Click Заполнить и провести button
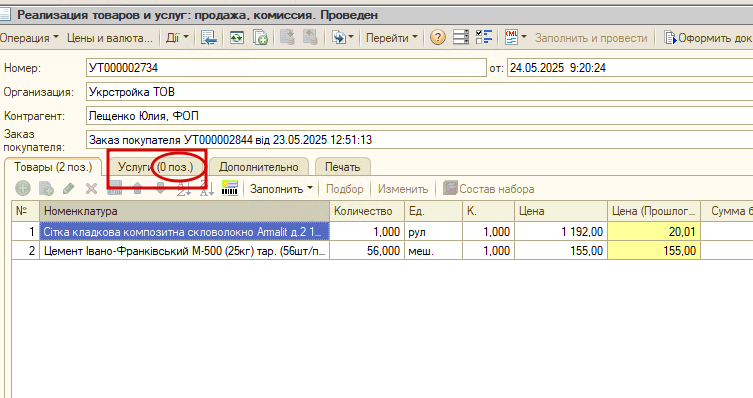This screenshot has width=753, height=398. pyautogui.click(x=591, y=38)
